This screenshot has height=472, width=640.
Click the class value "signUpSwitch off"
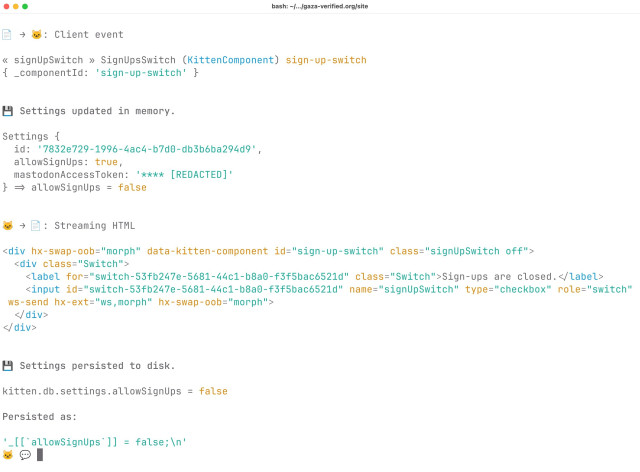coord(477,251)
